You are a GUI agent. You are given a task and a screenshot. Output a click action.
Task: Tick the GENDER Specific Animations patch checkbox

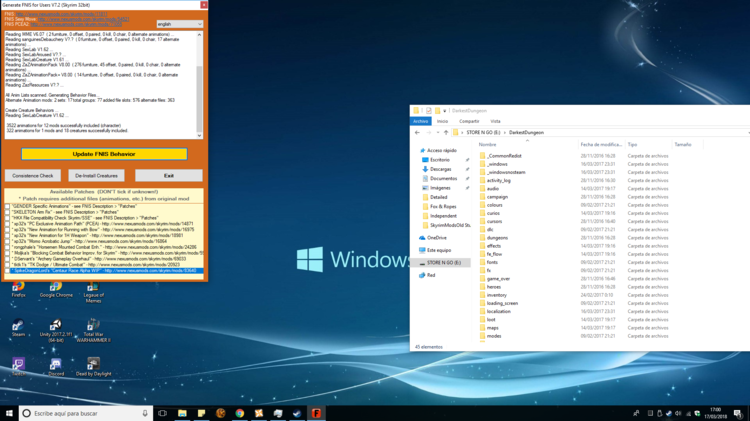coord(7,207)
